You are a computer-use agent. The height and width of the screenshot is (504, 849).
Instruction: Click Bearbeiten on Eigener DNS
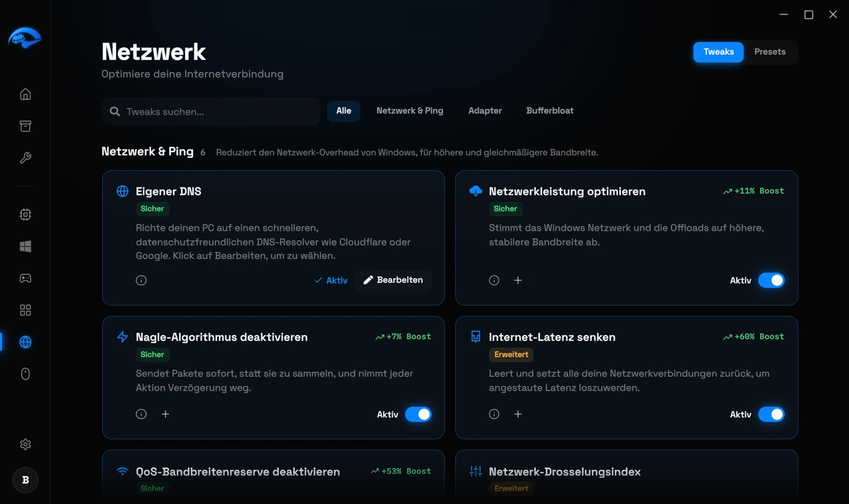click(x=393, y=281)
